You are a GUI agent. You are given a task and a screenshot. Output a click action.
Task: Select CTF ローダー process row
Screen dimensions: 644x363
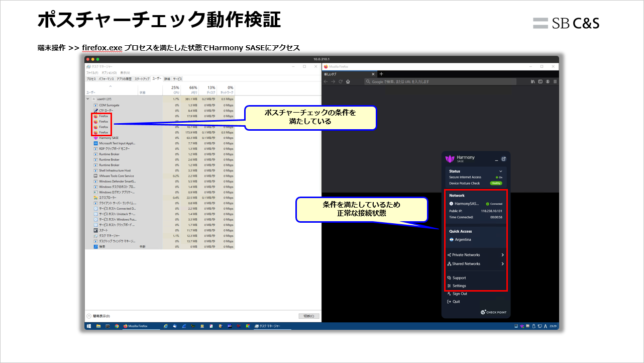click(x=160, y=111)
